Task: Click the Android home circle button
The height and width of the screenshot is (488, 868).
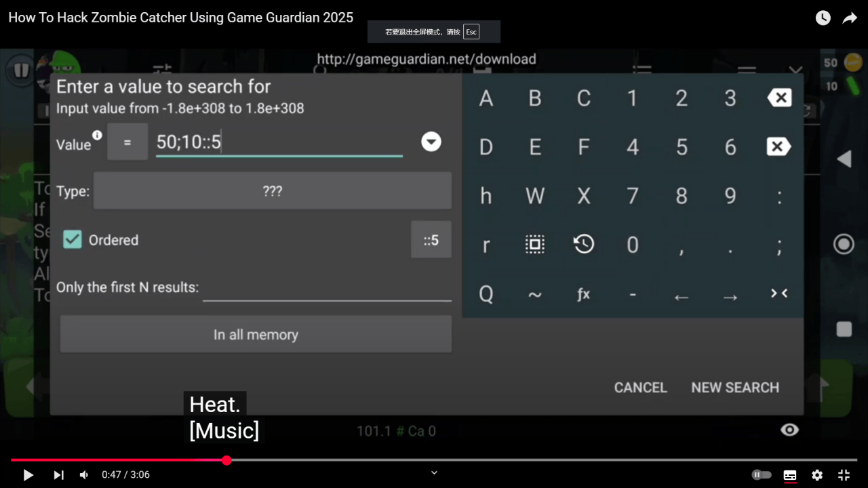Action: coord(844,244)
